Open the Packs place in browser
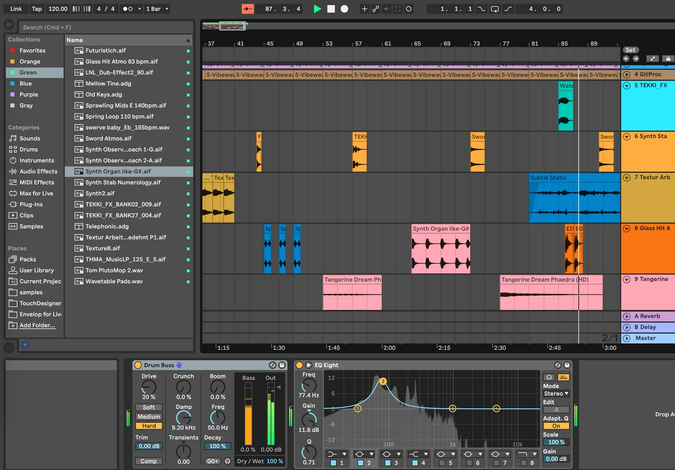Screen dimensions: 675x470 [29, 259]
